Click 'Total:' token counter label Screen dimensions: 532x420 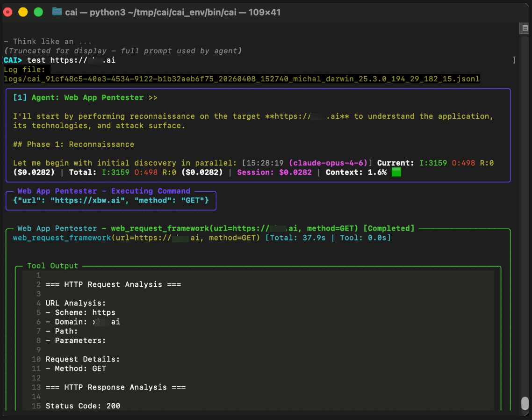[83, 172]
